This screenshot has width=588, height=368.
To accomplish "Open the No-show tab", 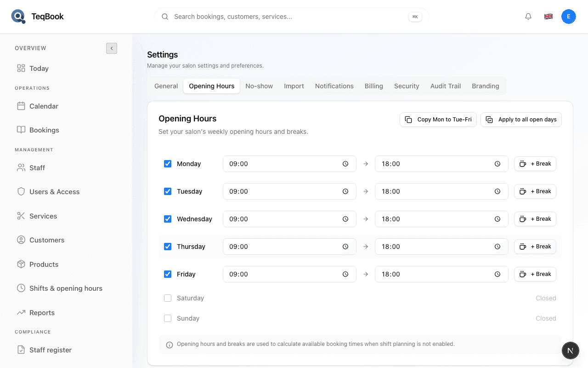I will click(x=259, y=86).
